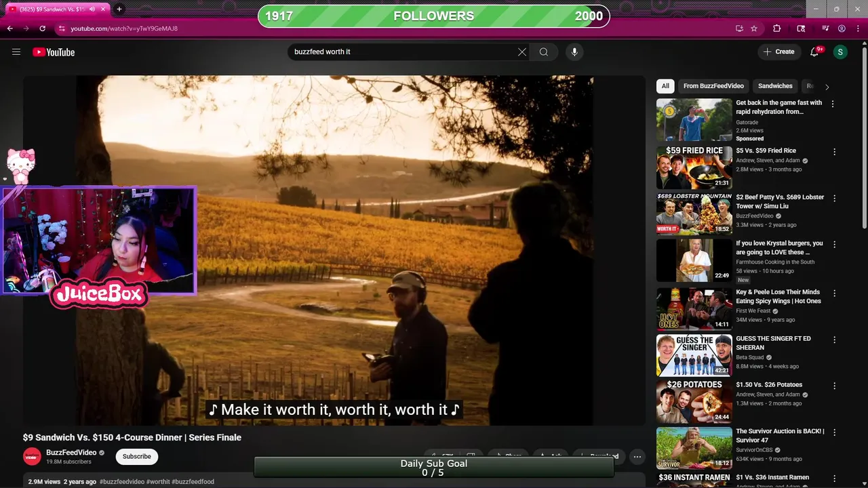Click the magnifying glass search button
Screen dimensions: 868x488
coord(544,52)
